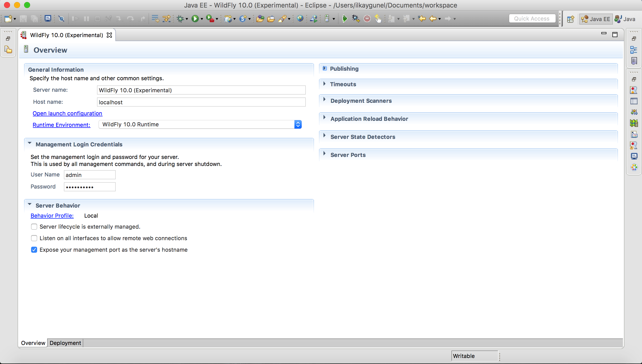642x364 pixels.
Task: Click the New Dynamic Web Project globe icon
Action: 228,19
